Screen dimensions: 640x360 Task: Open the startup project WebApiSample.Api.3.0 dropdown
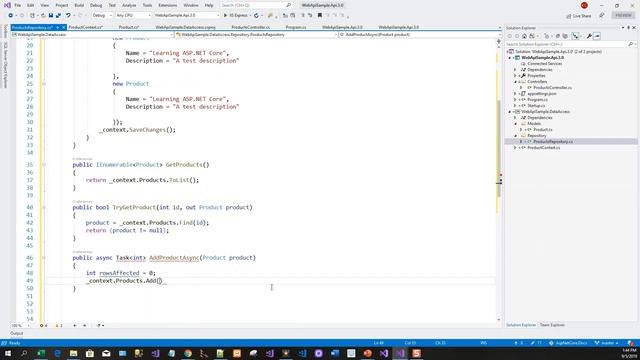point(187,16)
